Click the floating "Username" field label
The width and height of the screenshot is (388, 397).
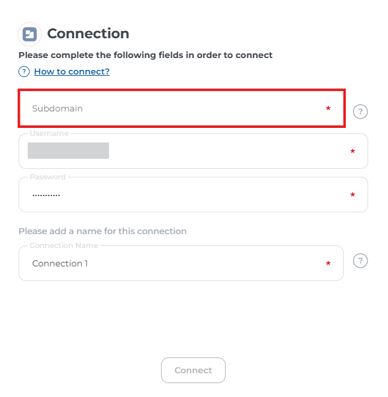(49, 133)
